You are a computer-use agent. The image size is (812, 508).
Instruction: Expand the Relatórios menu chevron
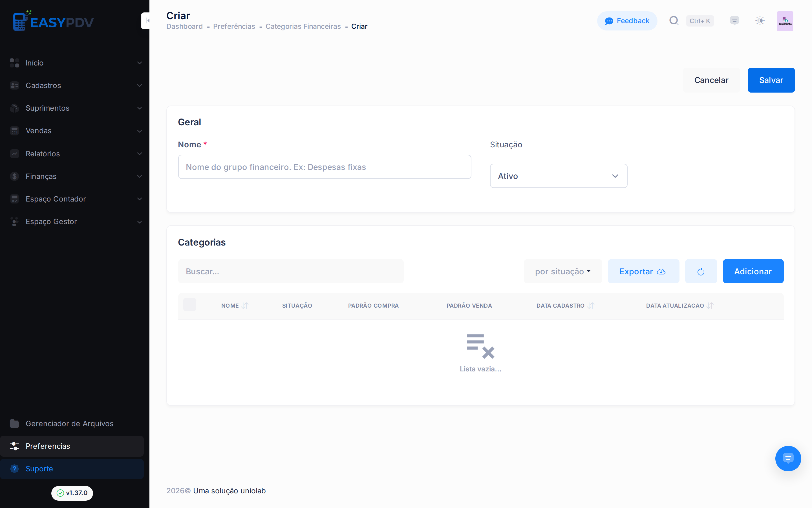click(139, 154)
